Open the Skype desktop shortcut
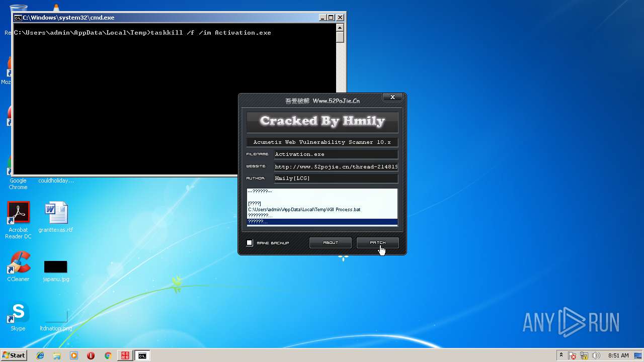This screenshot has width=644, height=362. [18, 316]
